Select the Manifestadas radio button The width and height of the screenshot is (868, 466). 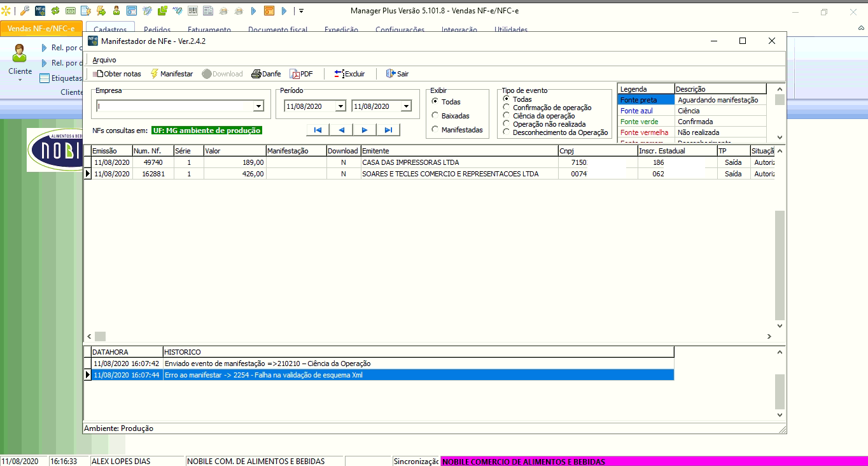[x=435, y=130]
